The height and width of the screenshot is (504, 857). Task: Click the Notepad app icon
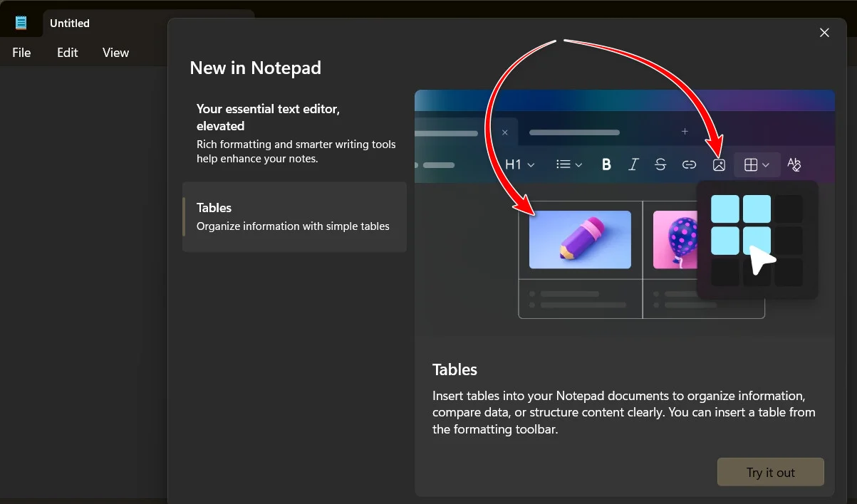click(21, 23)
